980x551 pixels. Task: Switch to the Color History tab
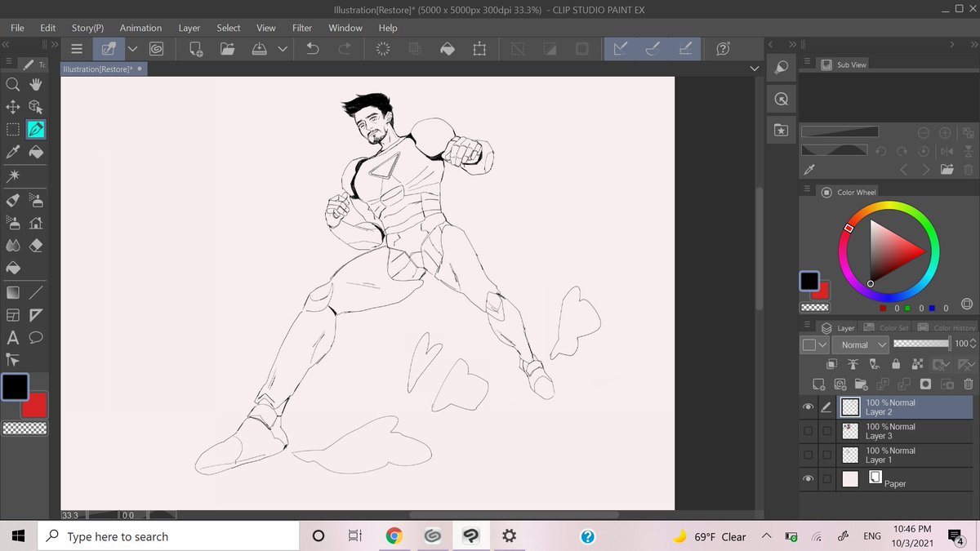[946, 327]
